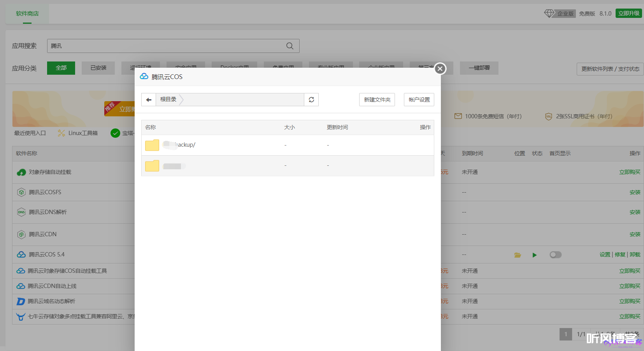The image size is (644, 351).
Task: Click 立即购买 for 腾讯云域名动态解析
Action: pyautogui.click(x=630, y=301)
